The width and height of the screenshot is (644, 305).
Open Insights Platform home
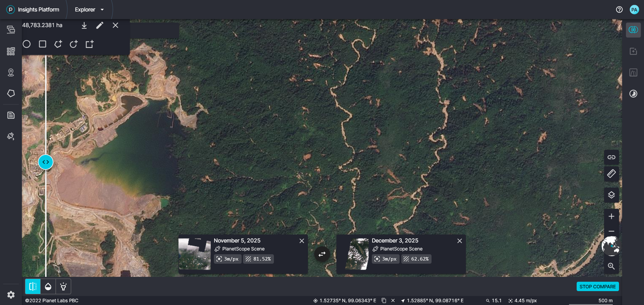click(x=33, y=9)
